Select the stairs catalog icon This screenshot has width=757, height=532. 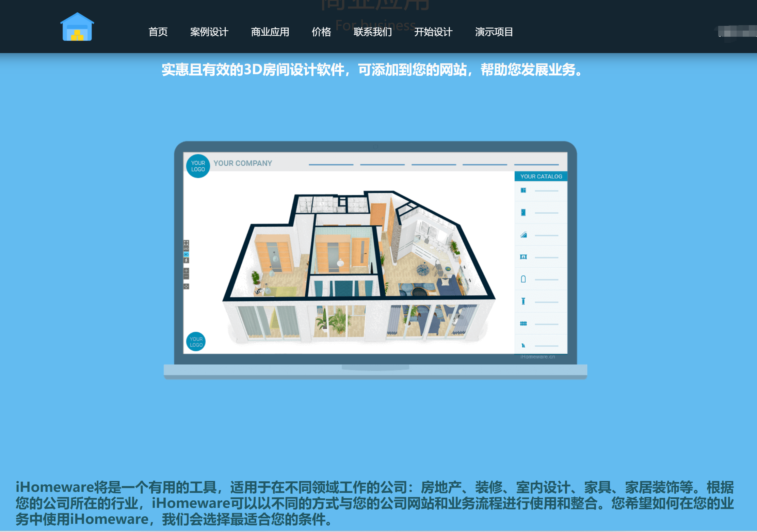pyautogui.click(x=524, y=235)
